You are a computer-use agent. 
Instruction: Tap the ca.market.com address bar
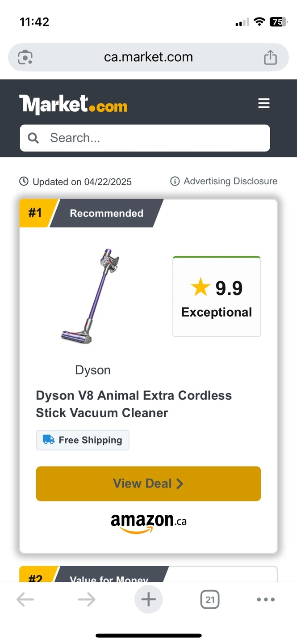pyautogui.click(x=148, y=57)
